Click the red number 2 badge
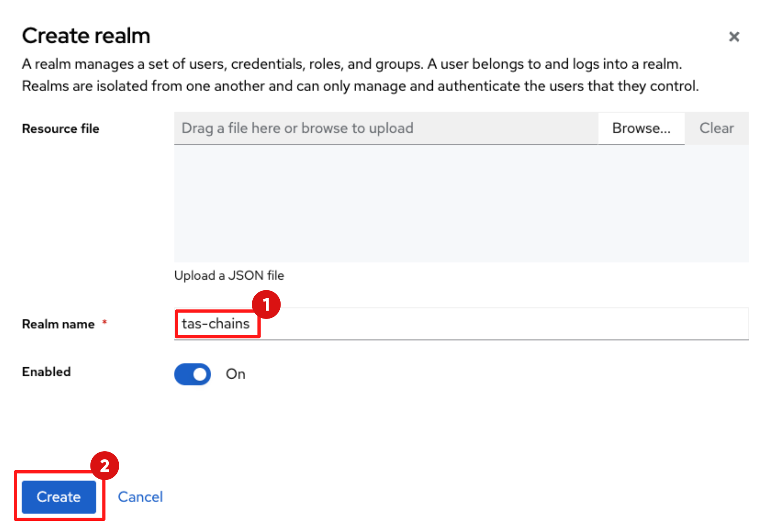The height and width of the screenshot is (532, 768). tap(104, 465)
